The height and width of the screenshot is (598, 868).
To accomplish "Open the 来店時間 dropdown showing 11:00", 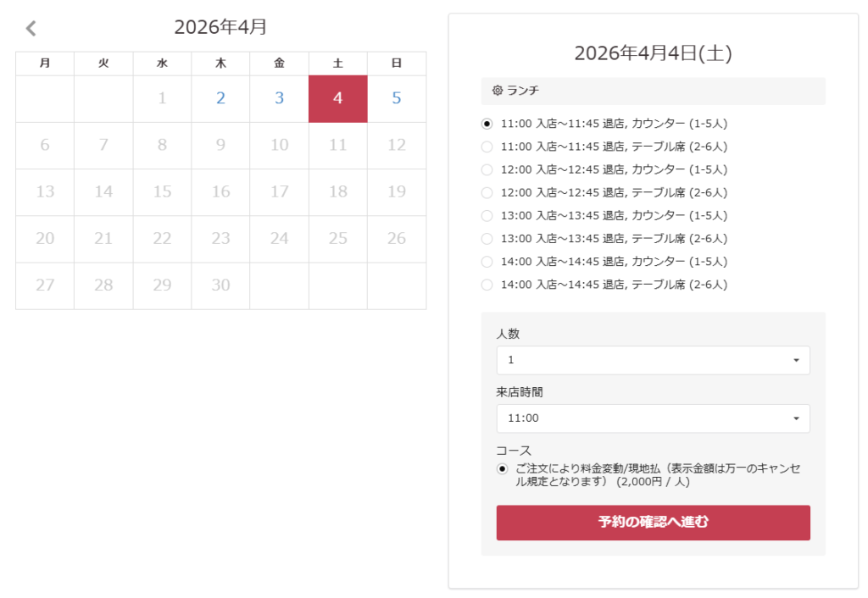I will pos(653,418).
